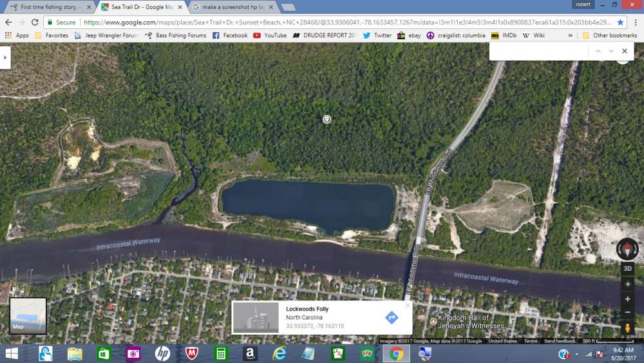Open a new tab
This screenshot has width=644, height=363.
(x=289, y=7)
